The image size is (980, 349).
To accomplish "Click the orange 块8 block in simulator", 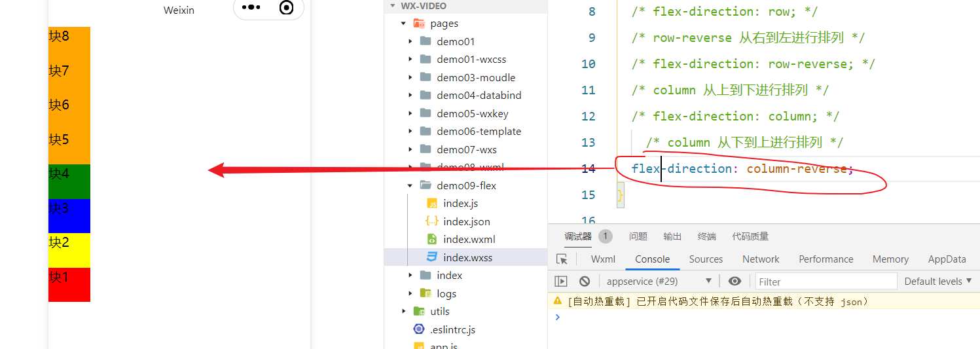I will click(69, 44).
